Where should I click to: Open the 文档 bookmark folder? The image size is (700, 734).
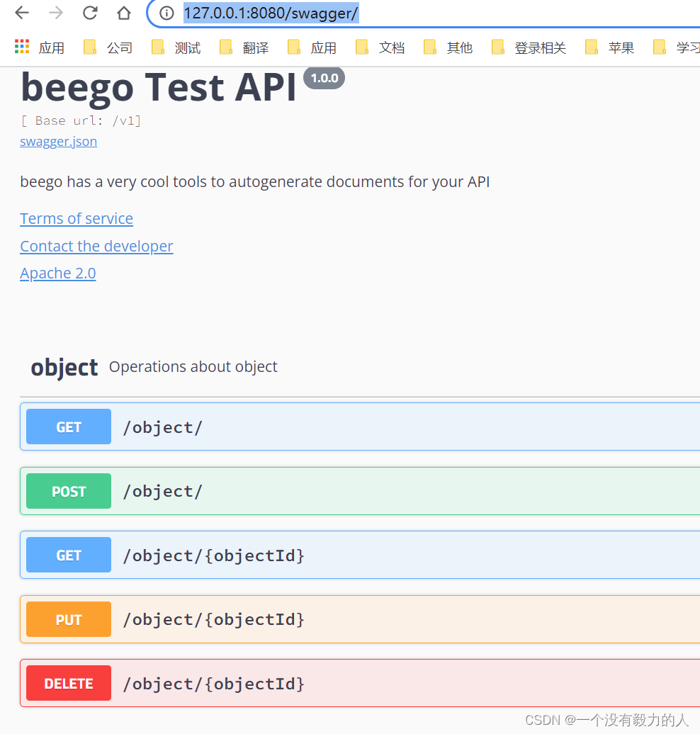pyautogui.click(x=380, y=47)
